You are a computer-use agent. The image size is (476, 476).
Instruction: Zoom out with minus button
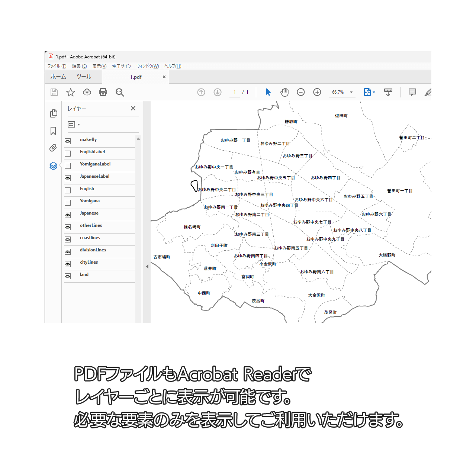pyautogui.click(x=301, y=92)
